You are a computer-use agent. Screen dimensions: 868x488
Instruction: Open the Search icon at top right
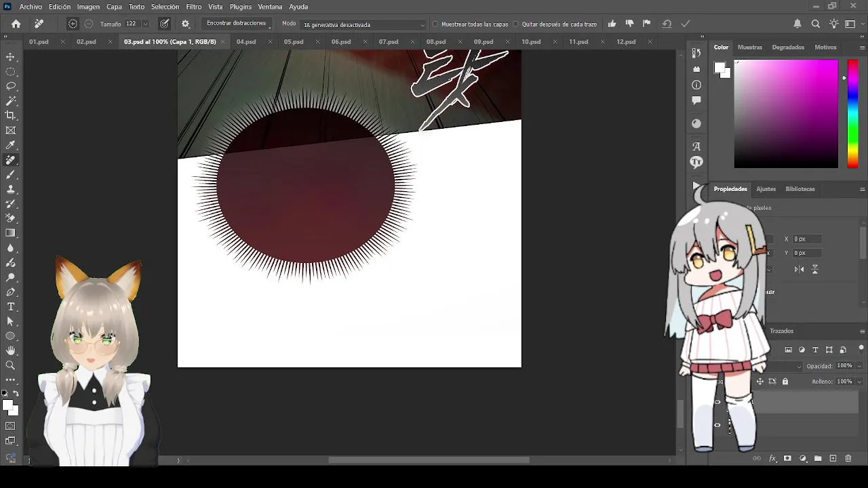coord(816,24)
